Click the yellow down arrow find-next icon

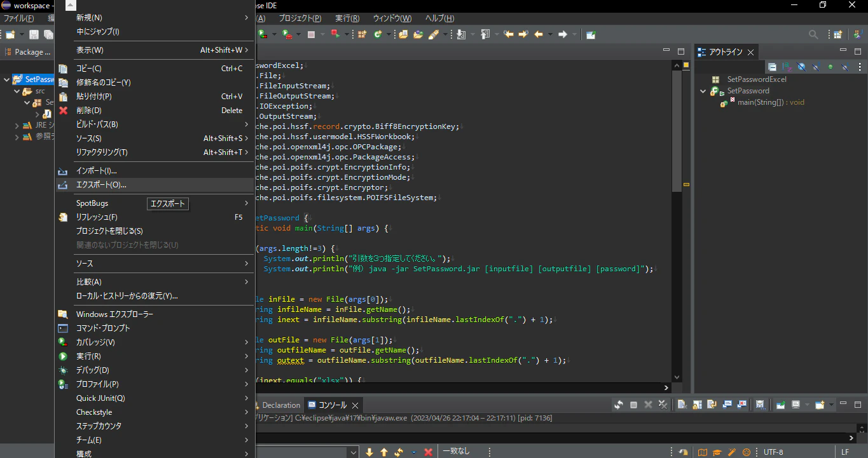coord(369,452)
